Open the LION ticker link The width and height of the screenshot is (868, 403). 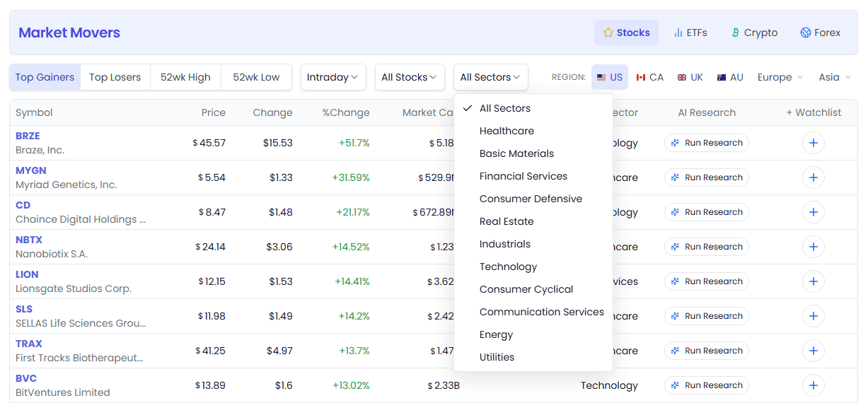[27, 274]
